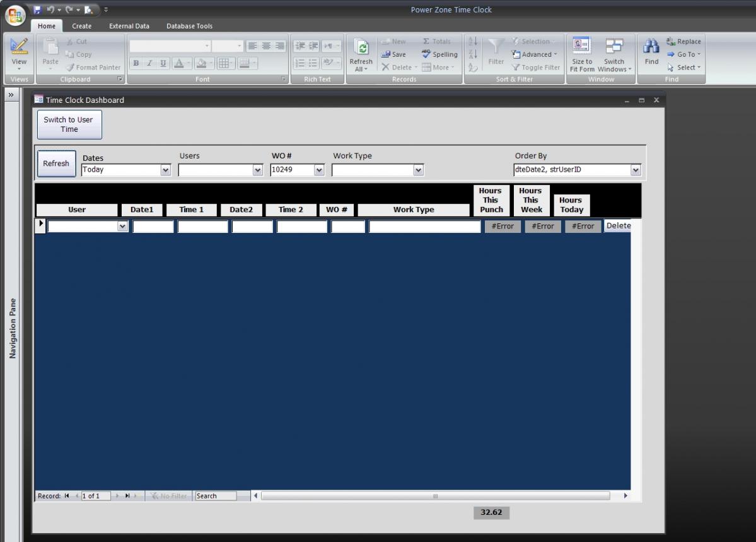Toggle Underline formatting

pyautogui.click(x=163, y=63)
